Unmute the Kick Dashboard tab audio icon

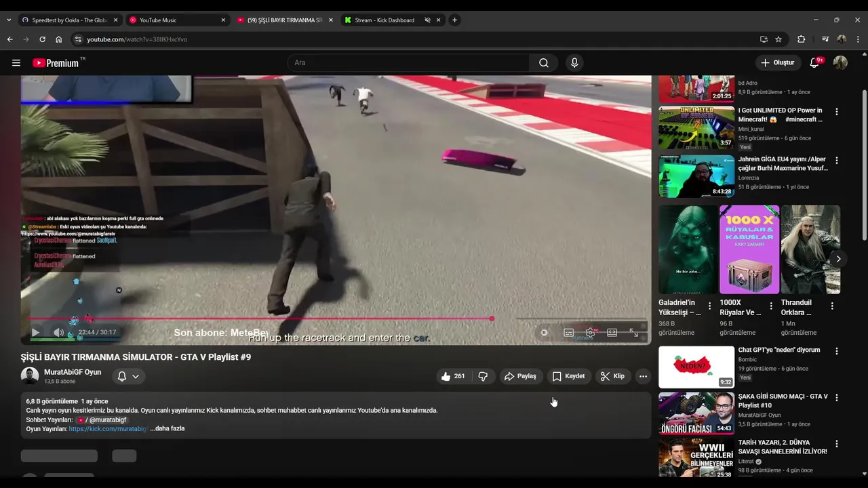[x=427, y=20]
